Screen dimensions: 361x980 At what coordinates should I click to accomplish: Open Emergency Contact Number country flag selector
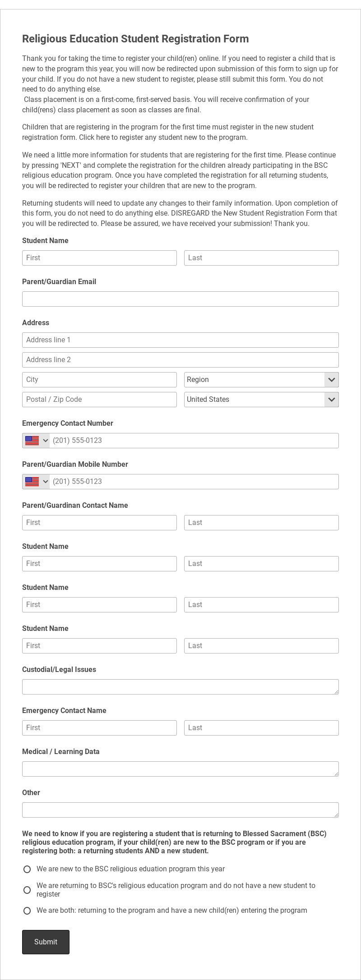[36, 441]
